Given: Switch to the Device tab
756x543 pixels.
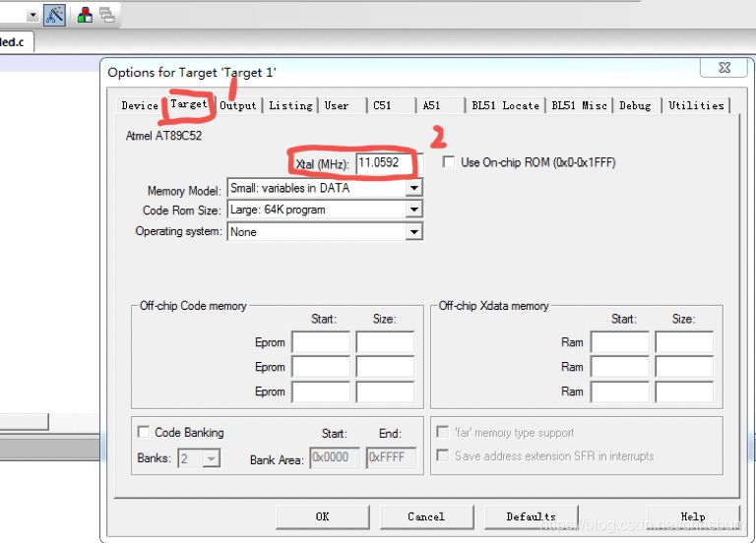Looking at the screenshot, I should coord(140,105).
